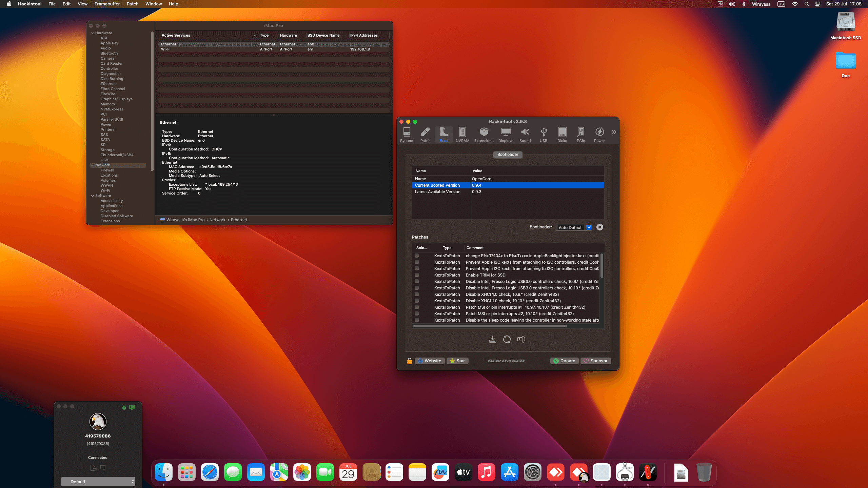Select Graphics/Displays in the Hardware list
The image size is (868, 488).
(116, 99)
